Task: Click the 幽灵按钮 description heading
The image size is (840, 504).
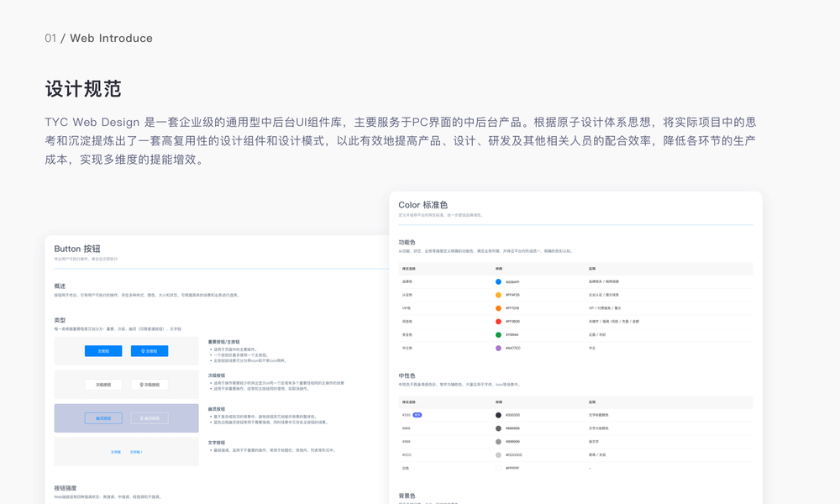Action: click(x=217, y=409)
